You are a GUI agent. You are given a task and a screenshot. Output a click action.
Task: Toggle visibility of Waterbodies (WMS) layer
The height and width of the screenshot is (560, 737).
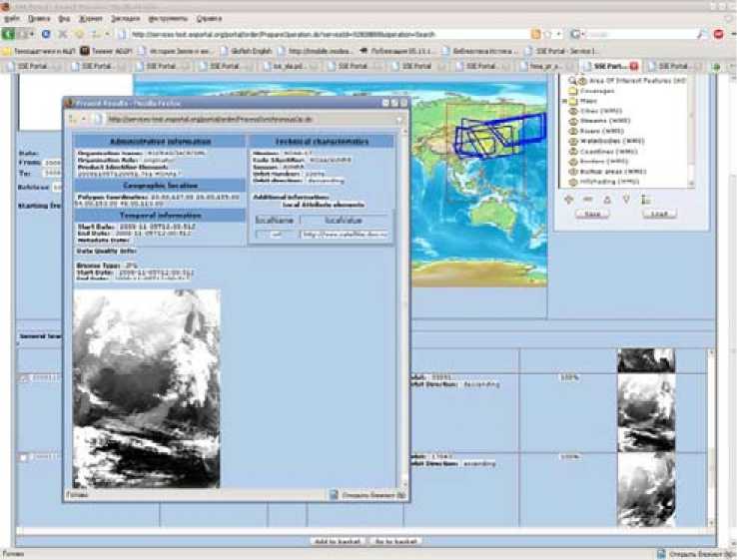tap(573, 142)
